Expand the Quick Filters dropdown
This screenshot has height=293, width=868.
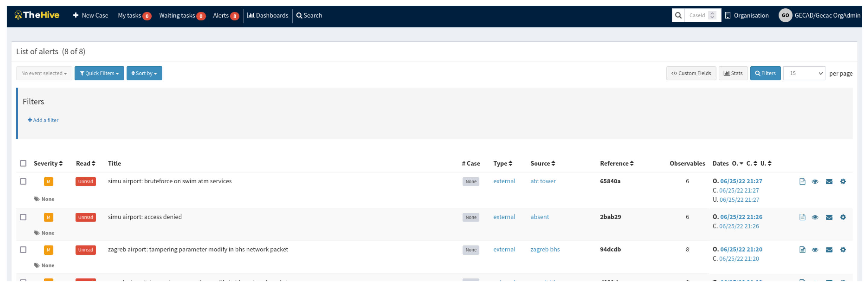coord(99,74)
